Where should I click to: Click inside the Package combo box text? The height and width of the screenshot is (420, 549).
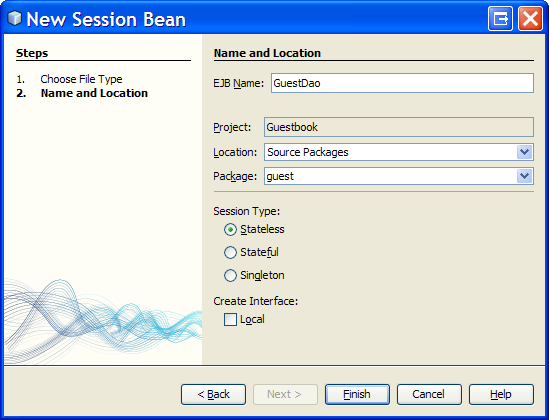point(390,176)
